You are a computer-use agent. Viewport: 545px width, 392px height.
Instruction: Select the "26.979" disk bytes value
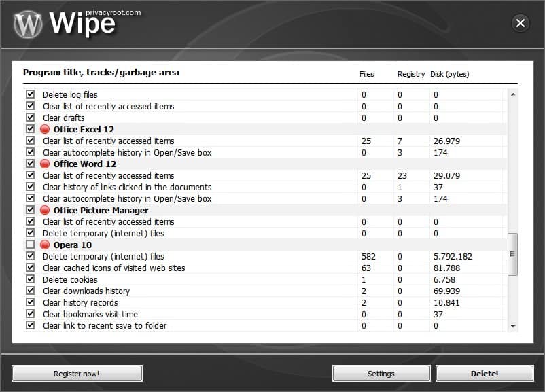tap(446, 141)
